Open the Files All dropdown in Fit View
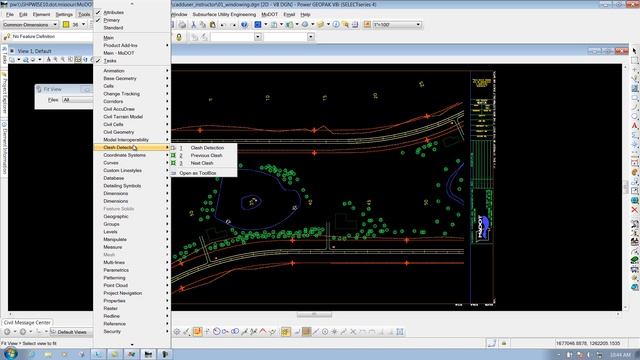Viewport: 640px width, 360px height. [x=78, y=100]
